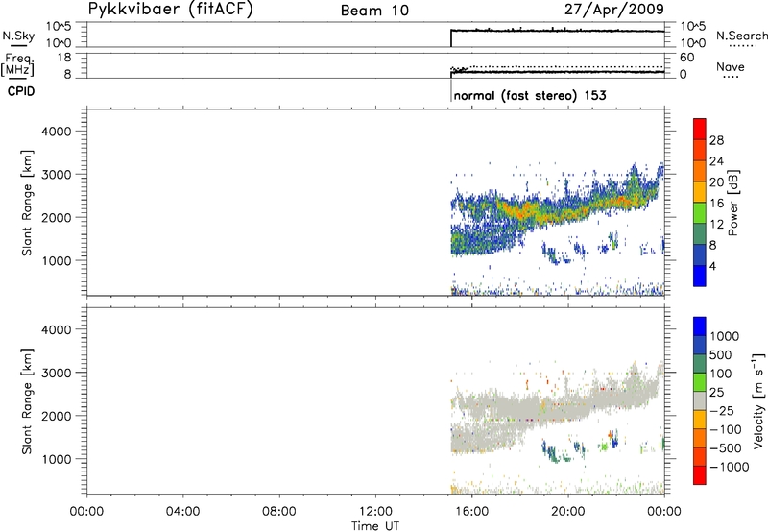This screenshot has height=532, width=768.
Task: Click the Time UT axis title
Action: [375, 526]
